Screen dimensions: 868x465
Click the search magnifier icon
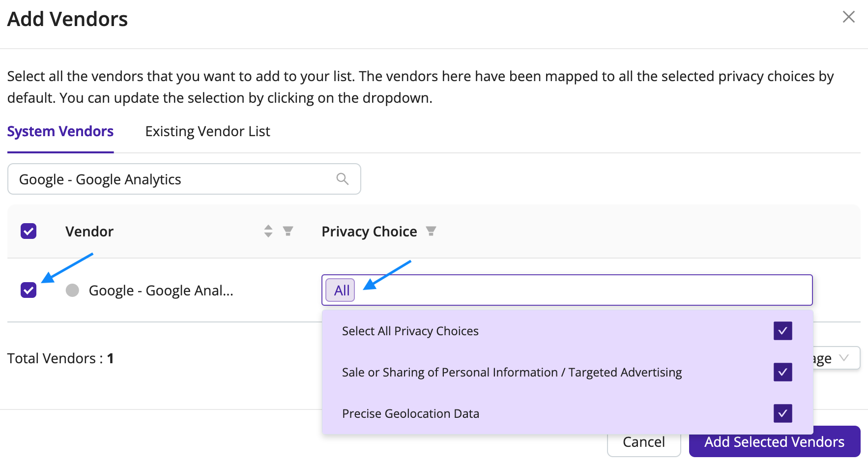342,179
